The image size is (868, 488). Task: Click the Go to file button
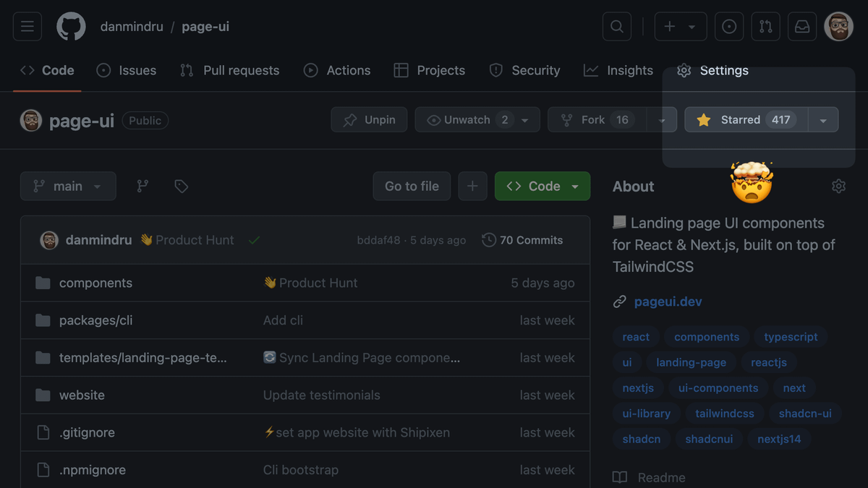[412, 187]
